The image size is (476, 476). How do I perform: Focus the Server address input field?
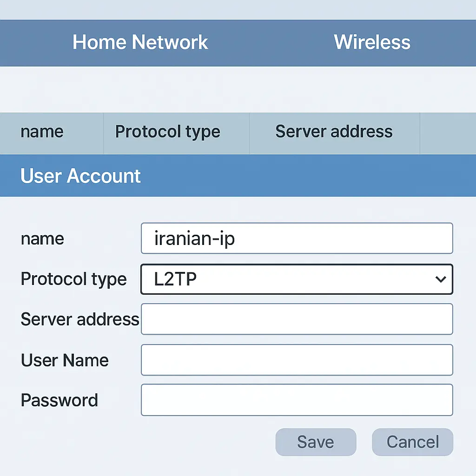coord(297,319)
